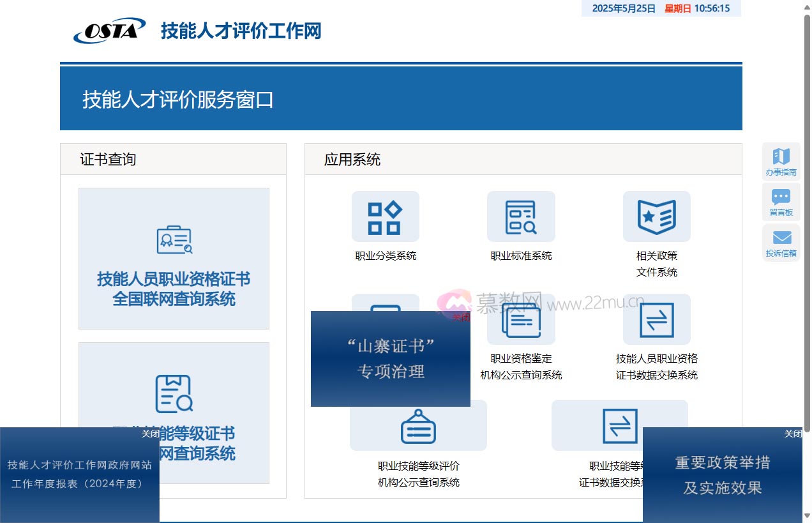
Task: Close the 重要政策举措 popup
Action: (792, 434)
